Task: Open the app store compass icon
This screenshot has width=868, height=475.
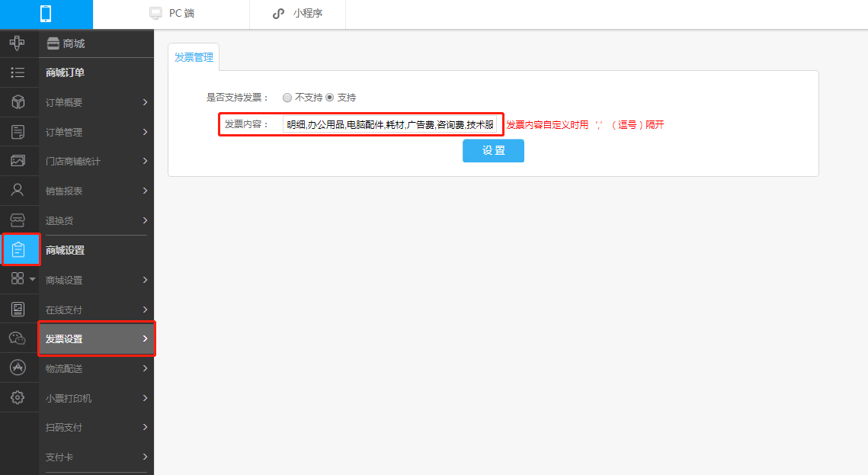Action: pos(18,367)
